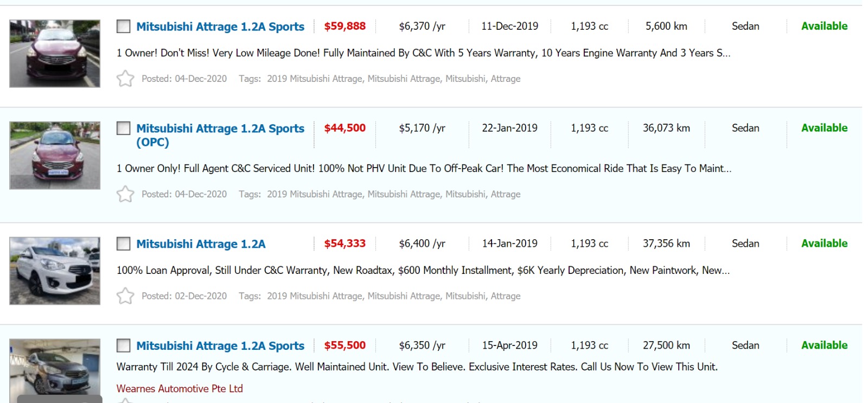
Task: View the photo of the $59,888 maroon Attrage
Action: pyautogui.click(x=55, y=54)
